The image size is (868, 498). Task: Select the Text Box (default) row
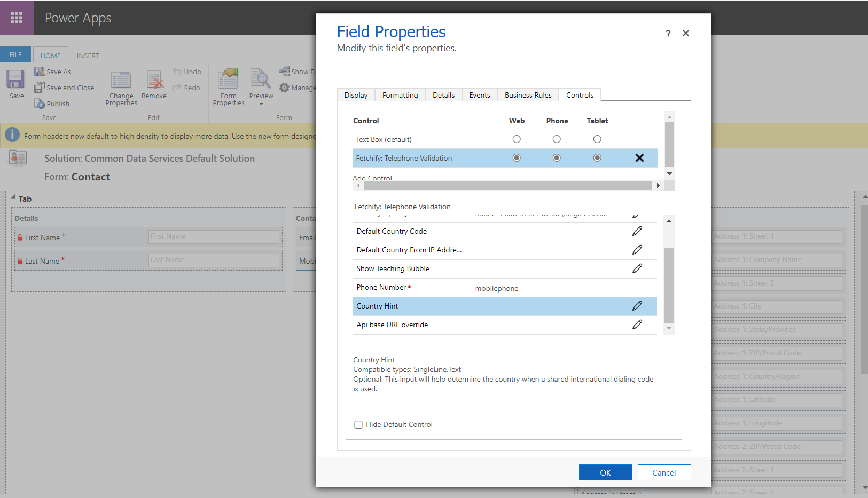click(x=505, y=139)
